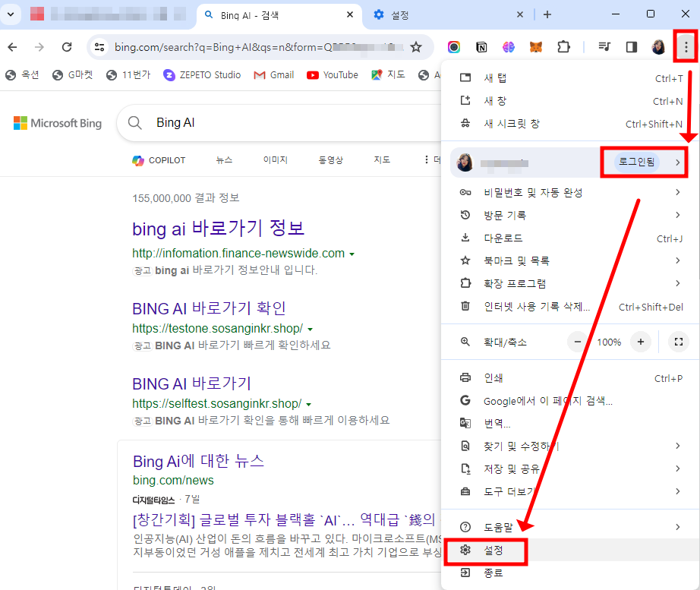This screenshot has height=590, width=700.
Task: Select 새 창 in menu
Action: (x=570, y=101)
